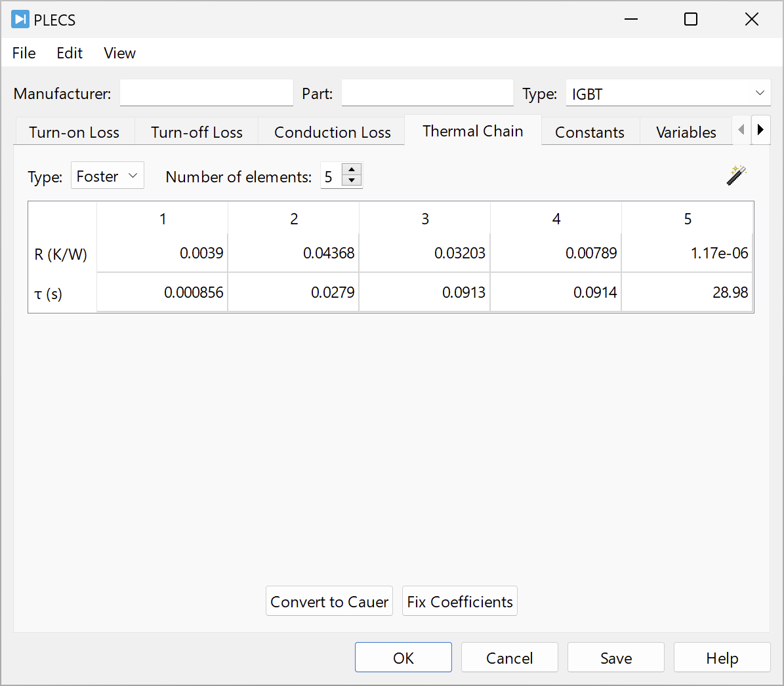The image size is (784, 686).
Task: Decrease number of elements with down arrow
Action: tap(352, 181)
